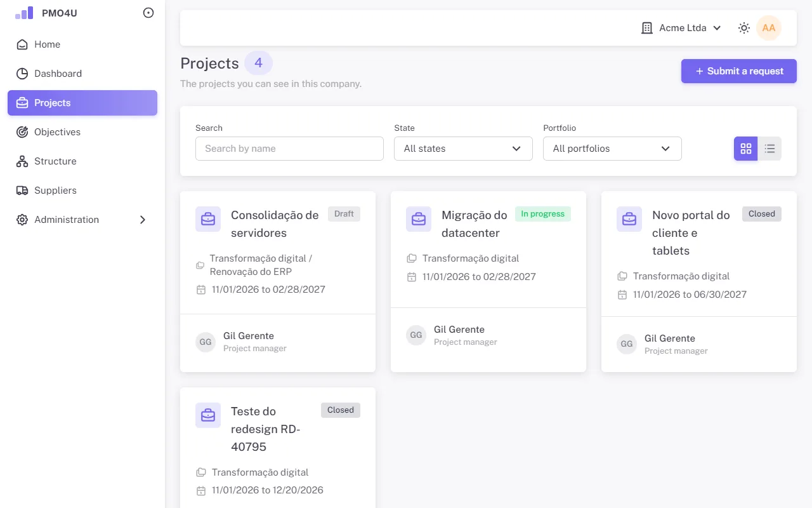The width and height of the screenshot is (812, 508).
Task: Click the portfolio icon on Migração do datacenter card
Action: 412,258
